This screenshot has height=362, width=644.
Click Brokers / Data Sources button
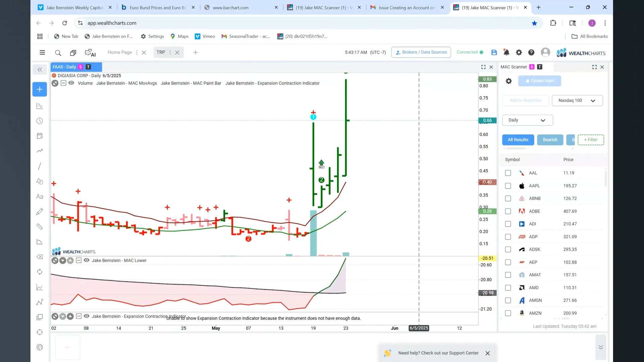pyautogui.click(x=421, y=52)
